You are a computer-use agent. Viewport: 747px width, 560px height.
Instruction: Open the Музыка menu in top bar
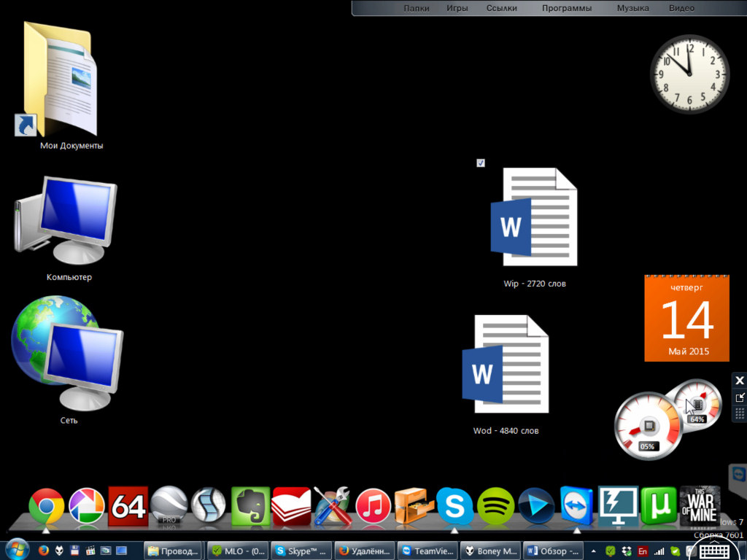(632, 8)
